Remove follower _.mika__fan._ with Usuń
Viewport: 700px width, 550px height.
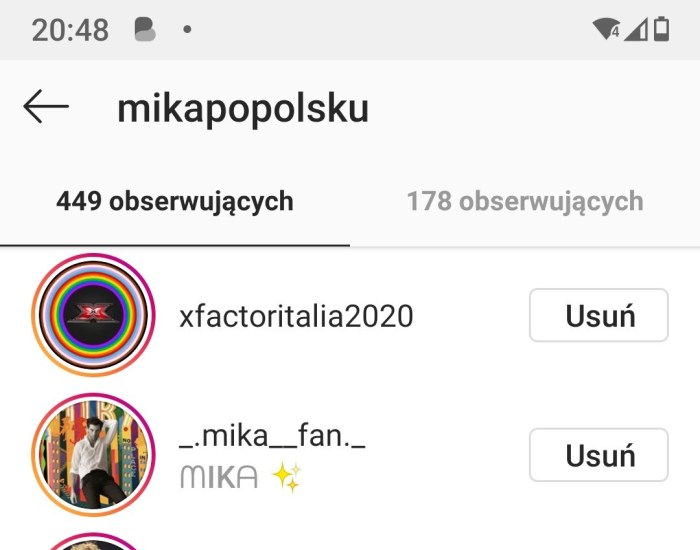599,455
